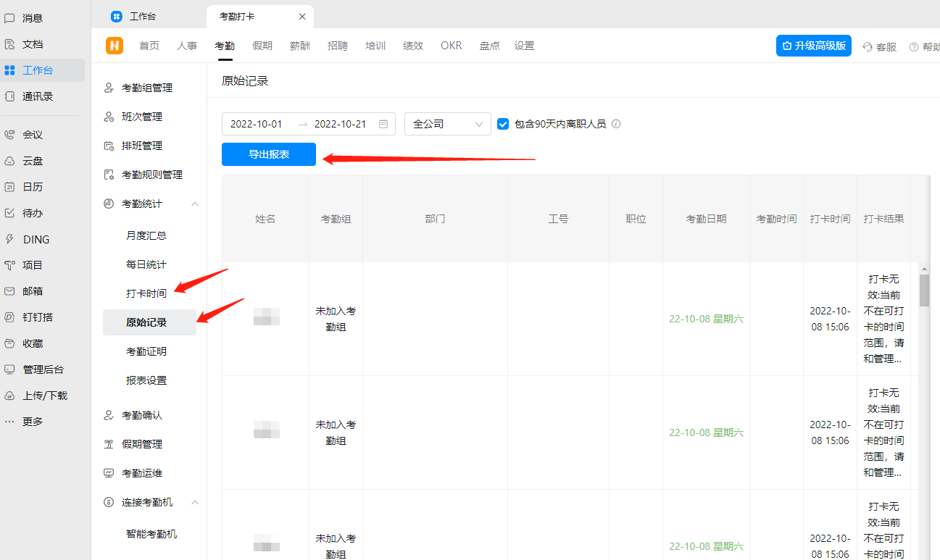Click the 客服 customer service headset icon
The width and height of the screenshot is (940, 560).
tap(868, 47)
